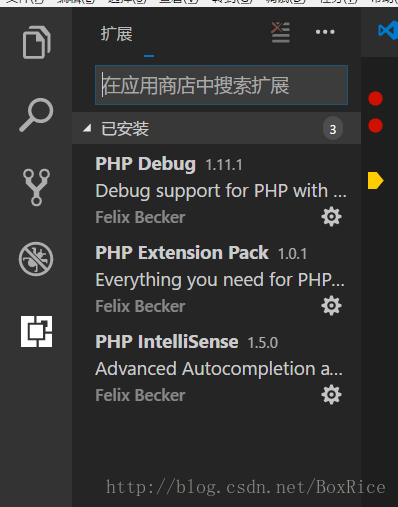398x507 pixels.
Task: Clear extensions search results icon
Action: (280, 32)
